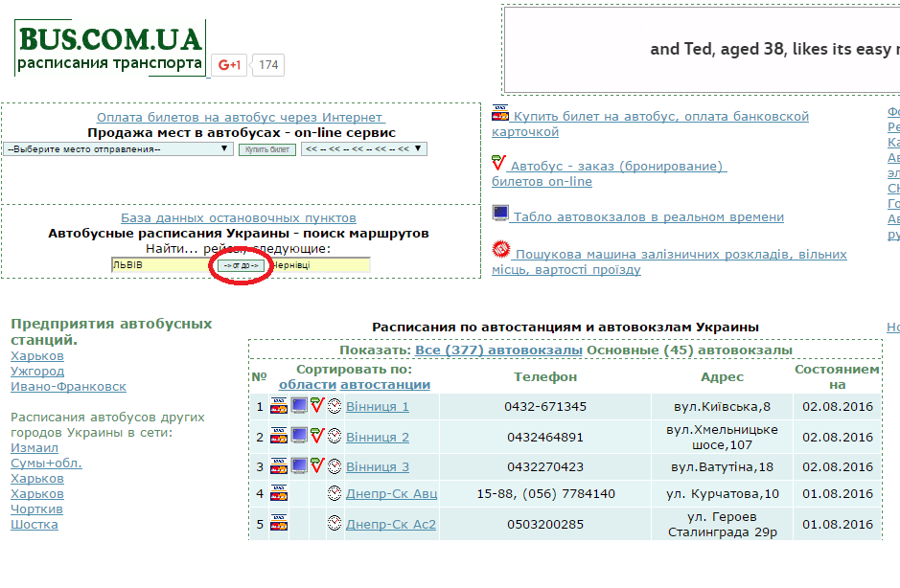Sort stations by автостанции
The width and height of the screenshot is (900, 588).
tap(385, 384)
